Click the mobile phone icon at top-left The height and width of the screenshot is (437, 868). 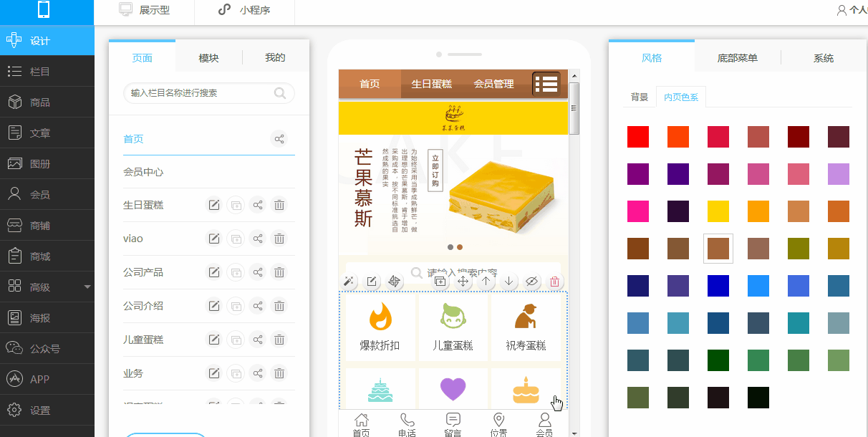click(x=44, y=9)
